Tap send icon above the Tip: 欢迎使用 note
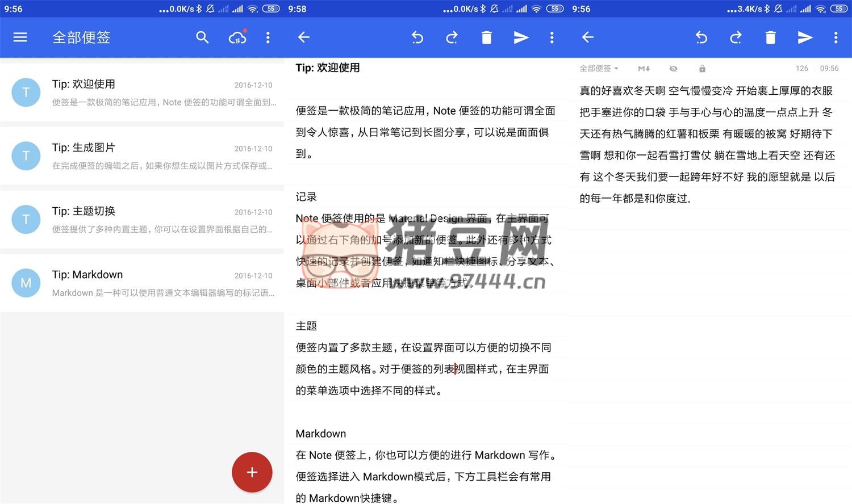This screenshot has width=852, height=504. (x=521, y=37)
